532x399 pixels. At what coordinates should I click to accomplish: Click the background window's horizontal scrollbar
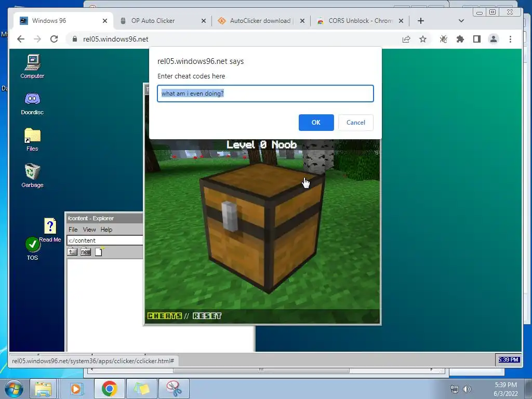tap(261, 370)
